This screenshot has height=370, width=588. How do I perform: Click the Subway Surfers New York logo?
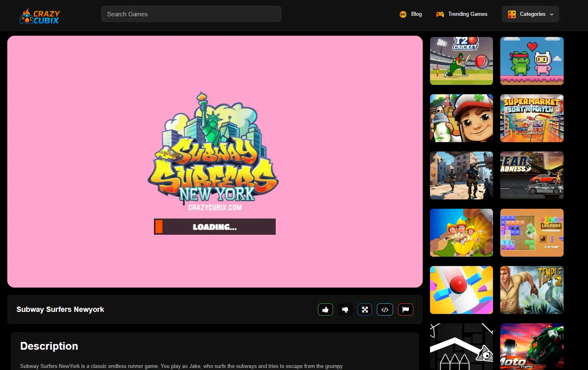pos(213,147)
